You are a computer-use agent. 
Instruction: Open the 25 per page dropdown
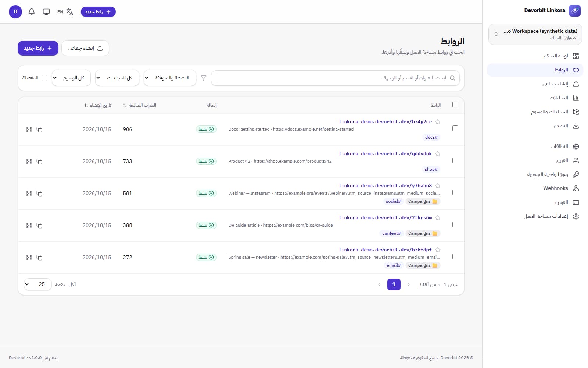click(x=38, y=284)
